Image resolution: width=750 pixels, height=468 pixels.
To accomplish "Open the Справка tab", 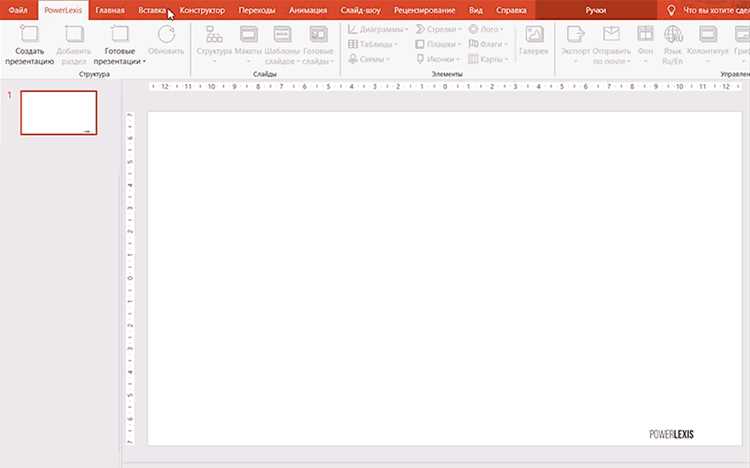I will pyautogui.click(x=511, y=10).
